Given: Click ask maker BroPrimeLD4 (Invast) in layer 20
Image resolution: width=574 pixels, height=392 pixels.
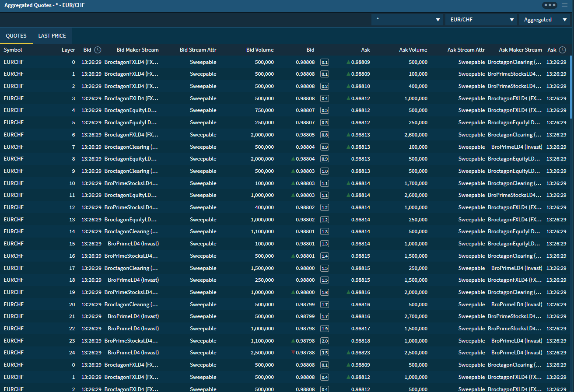Looking at the screenshot, I should click(517, 304).
